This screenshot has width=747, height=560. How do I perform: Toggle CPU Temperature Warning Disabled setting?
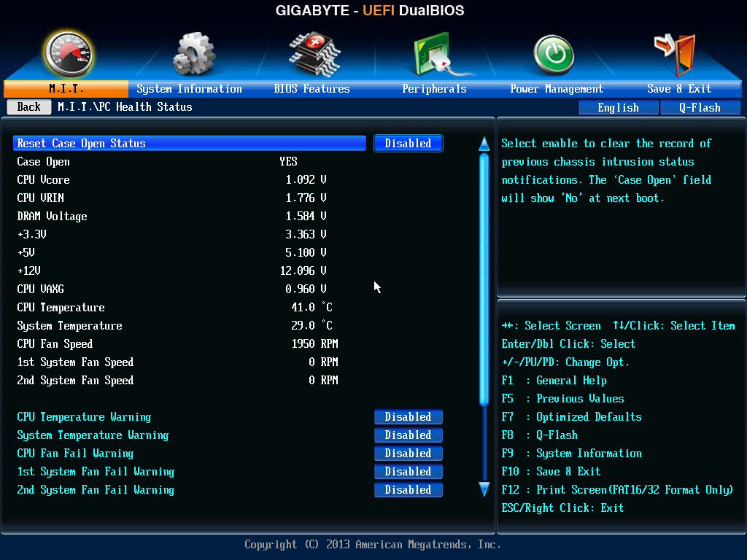[x=409, y=416]
